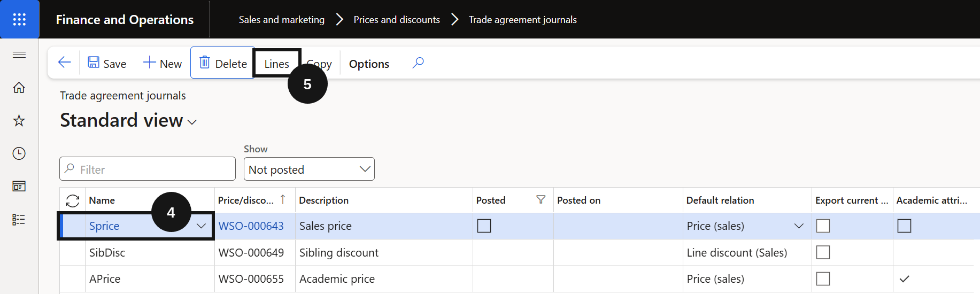This screenshot has height=294, width=980.
Task: Select the SibDisc row name
Action: coord(107,252)
